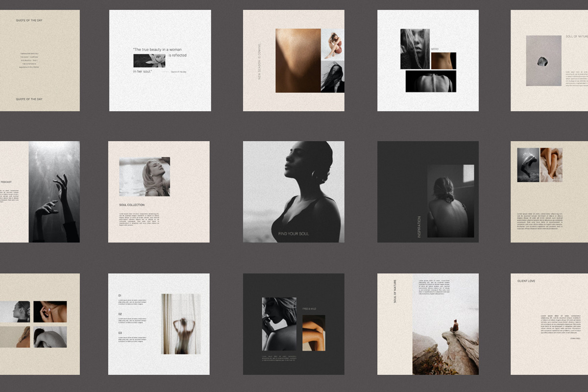Select the black-and-white woman portrait in Free & Wild card
The image size is (588, 392).
pyautogui.click(x=279, y=324)
